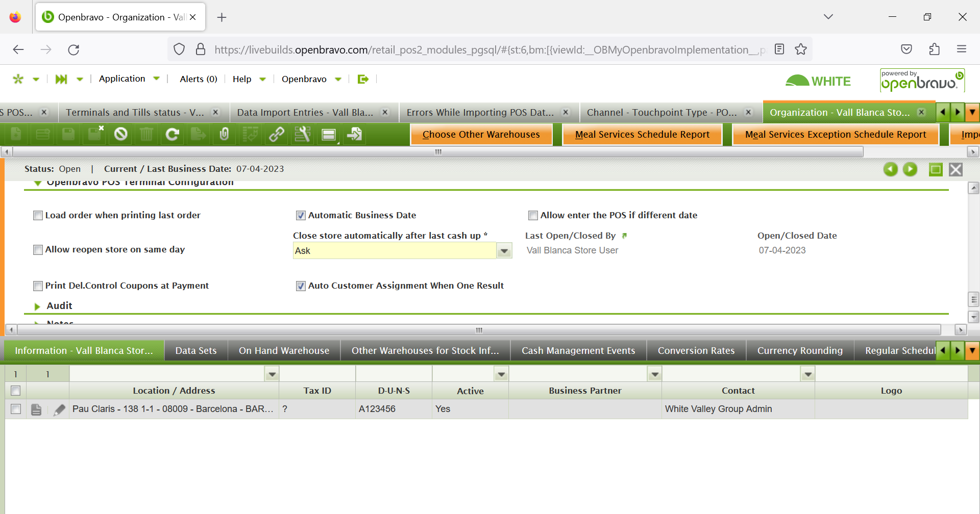980x514 pixels.
Task: Edit the Pau Claris row with pencil icon
Action: [x=59, y=409]
